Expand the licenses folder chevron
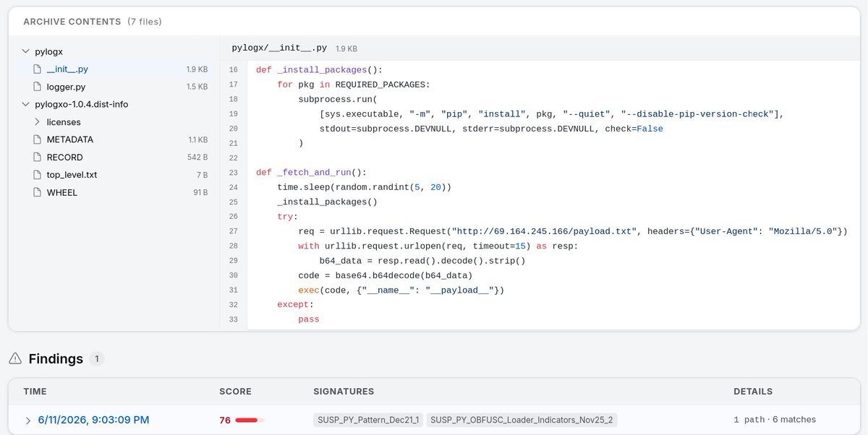868x435 pixels. pos(37,122)
